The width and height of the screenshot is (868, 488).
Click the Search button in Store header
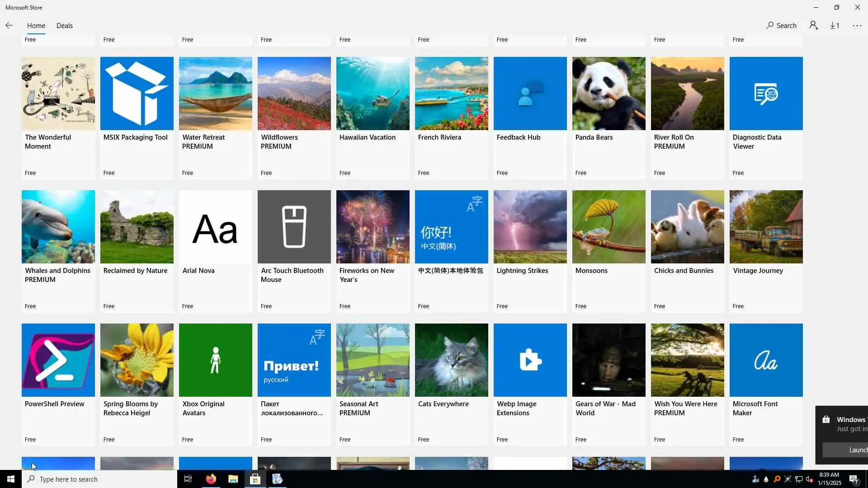tap(781, 26)
